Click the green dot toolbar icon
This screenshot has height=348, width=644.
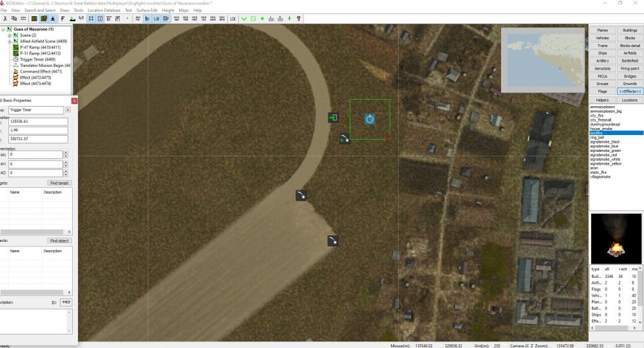(x=262, y=19)
